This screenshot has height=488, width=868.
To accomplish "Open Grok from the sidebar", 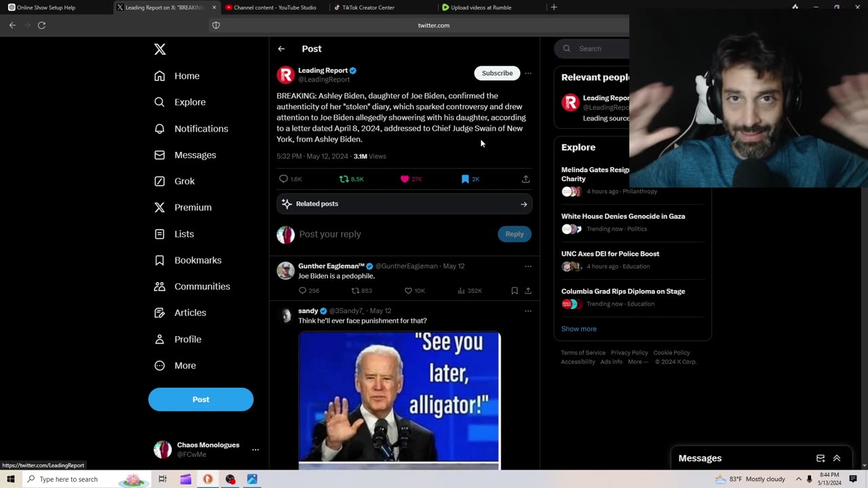I will tap(174, 181).
